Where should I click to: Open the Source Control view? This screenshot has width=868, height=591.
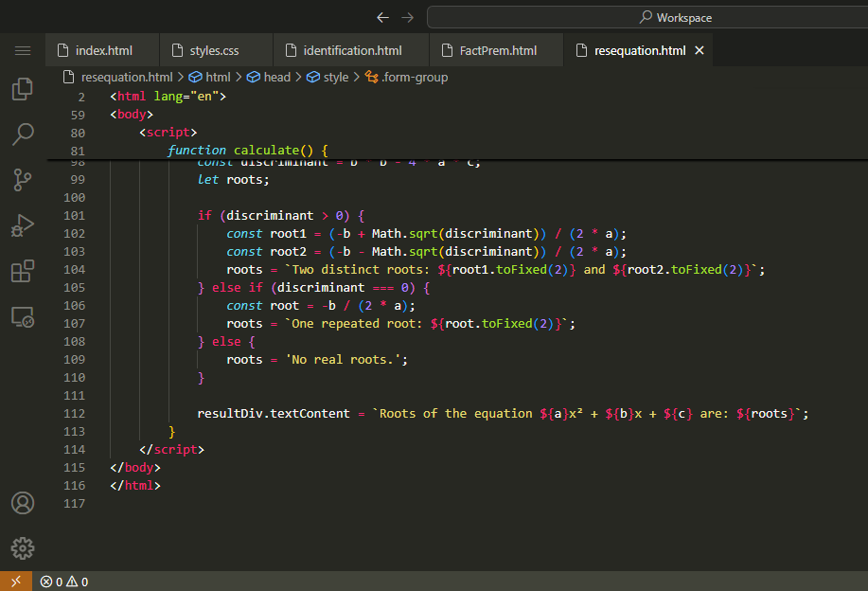[x=23, y=179]
